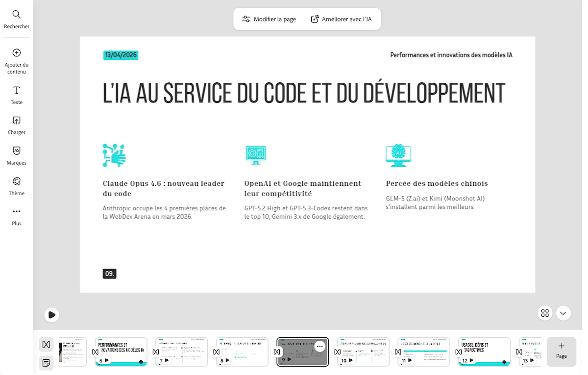Click the AI brain monitor icon
Image resolution: width=588 pixels, height=375 pixels.
click(x=398, y=155)
